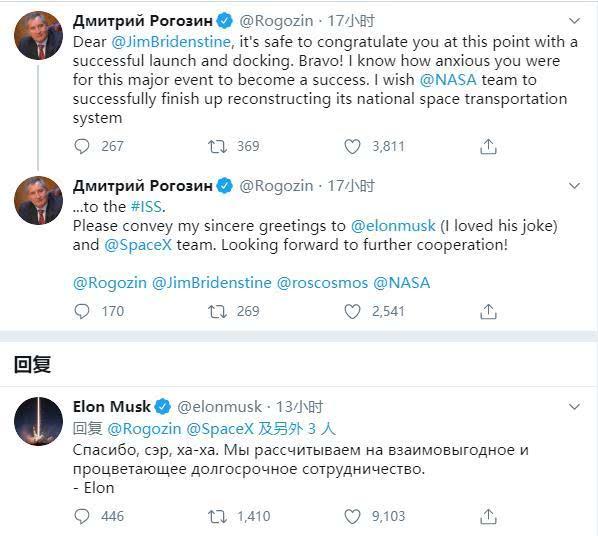598x536 pixels.
Task: Retweet Elon Musk's tweet with 1,410 retweets
Action: [x=217, y=517]
